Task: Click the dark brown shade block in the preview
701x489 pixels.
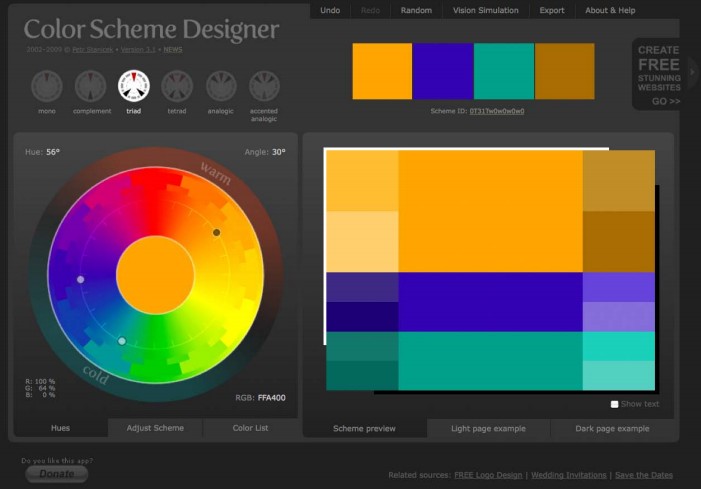Action: [619, 241]
